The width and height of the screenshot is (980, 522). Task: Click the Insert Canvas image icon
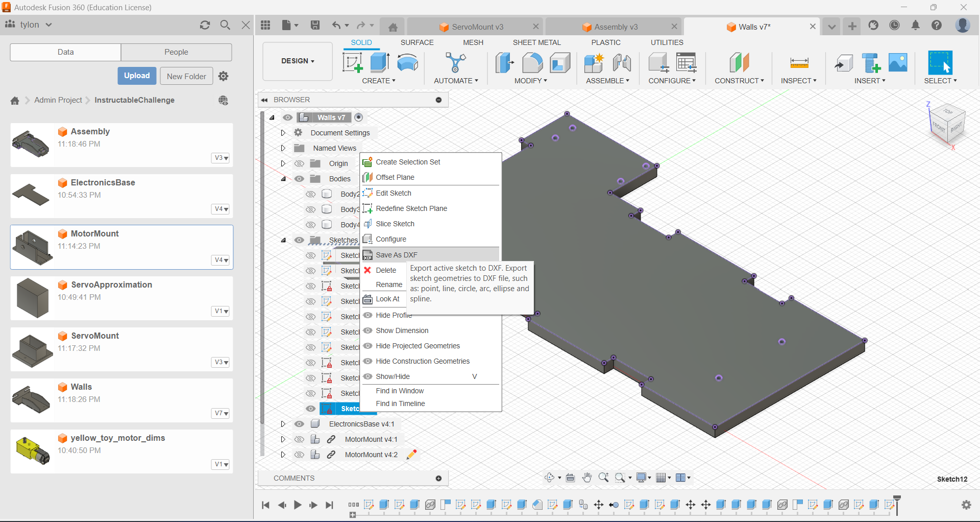pos(898,62)
